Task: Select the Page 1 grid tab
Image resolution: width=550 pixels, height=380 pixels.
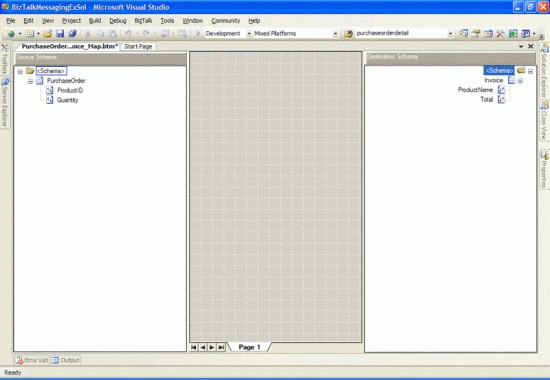Action: 249,347
